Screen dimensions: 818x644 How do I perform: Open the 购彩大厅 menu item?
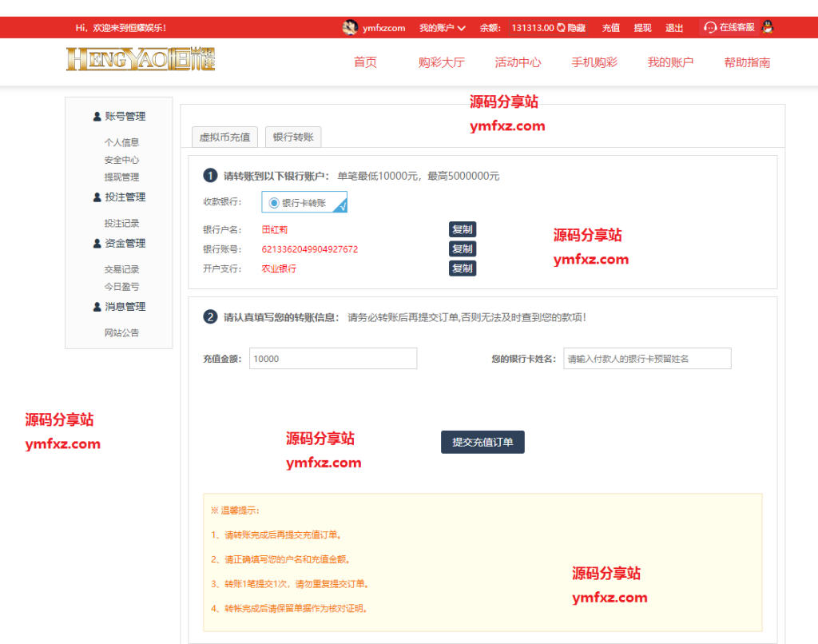coord(442,62)
